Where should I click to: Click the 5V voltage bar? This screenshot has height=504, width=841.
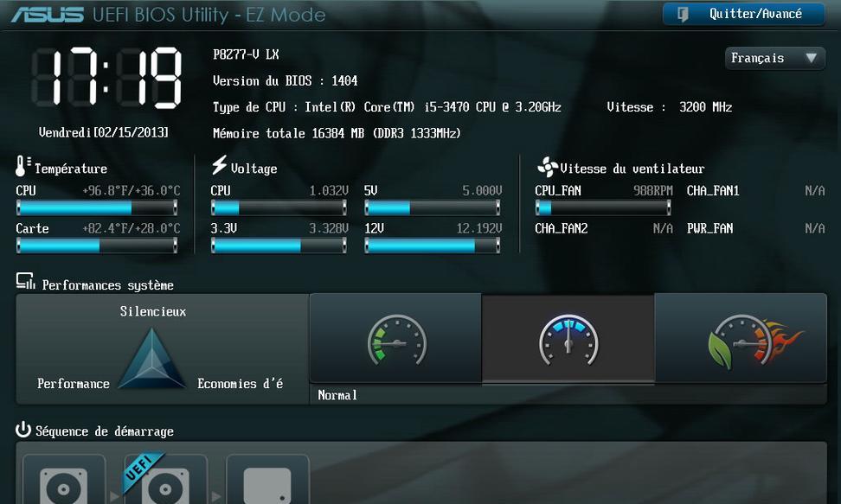(x=433, y=207)
